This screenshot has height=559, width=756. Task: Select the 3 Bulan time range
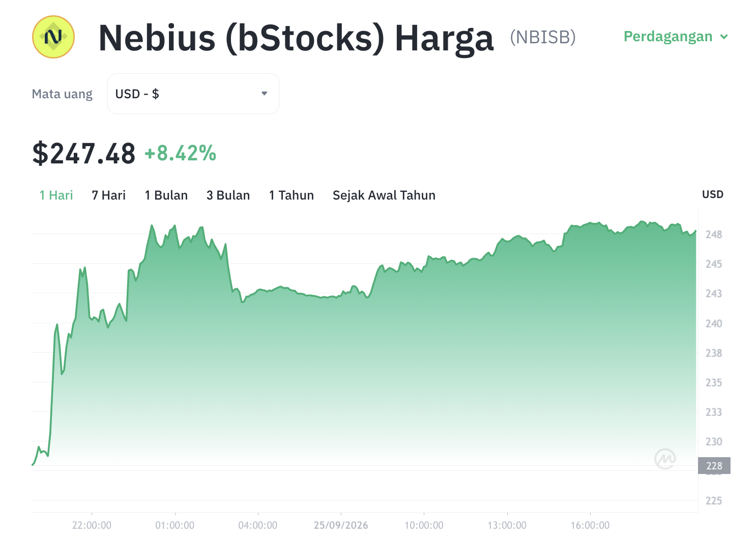point(228,195)
